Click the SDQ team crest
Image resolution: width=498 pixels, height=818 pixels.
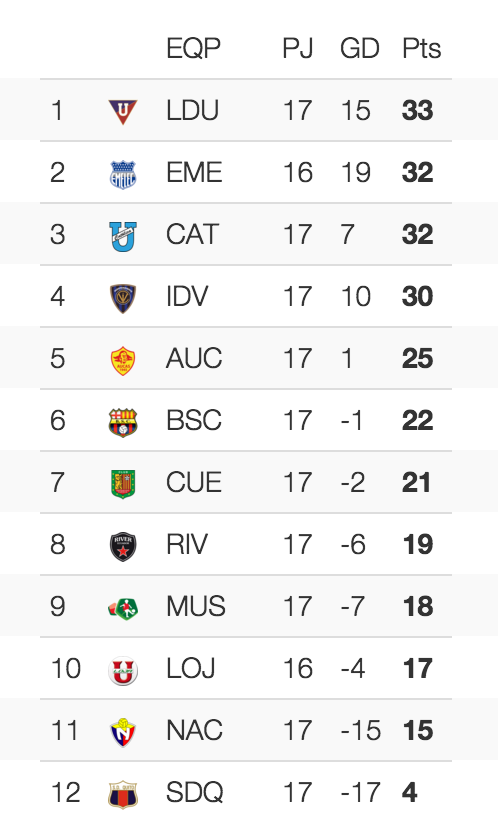(123, 795)
